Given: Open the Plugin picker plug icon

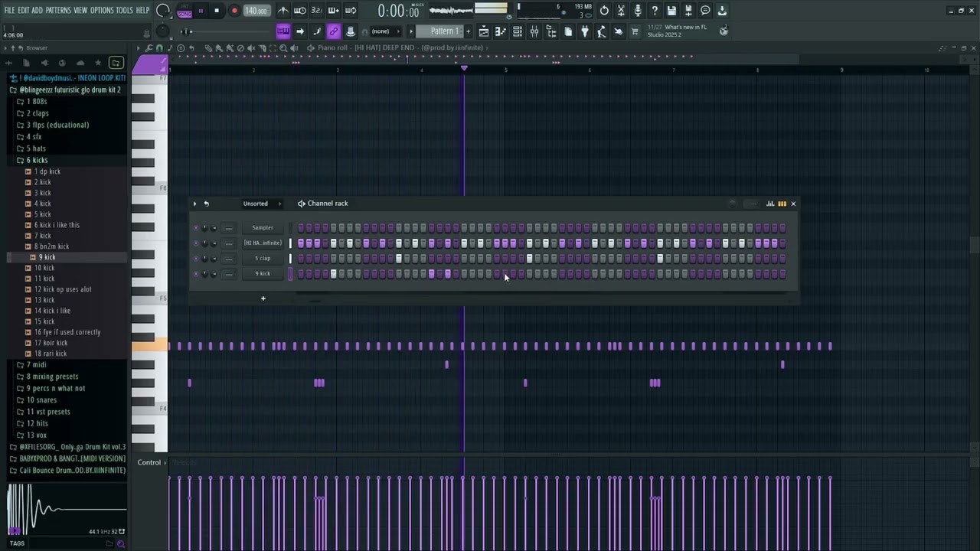Looking at the screenshot, I should coord(585,31).
